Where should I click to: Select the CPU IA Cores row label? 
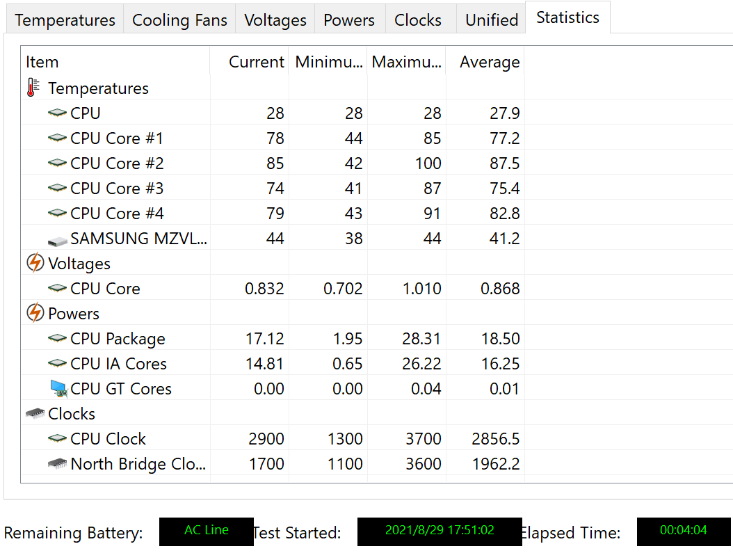[x=118, y=364]
